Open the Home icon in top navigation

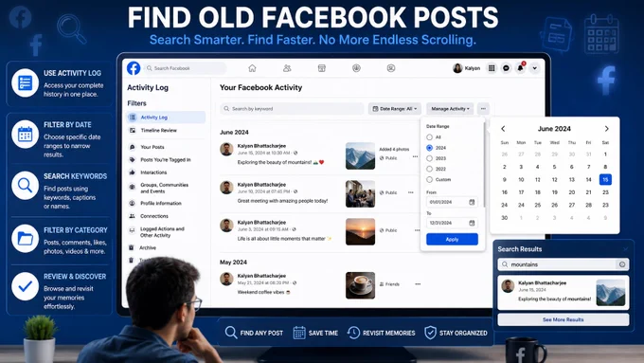click(252, 68)
